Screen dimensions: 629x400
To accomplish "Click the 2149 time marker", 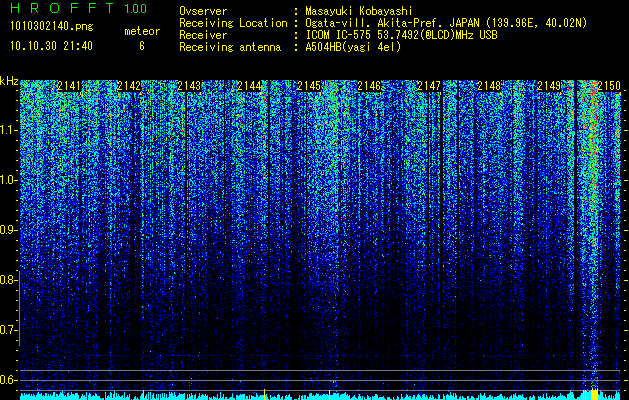I will point(549,86).
